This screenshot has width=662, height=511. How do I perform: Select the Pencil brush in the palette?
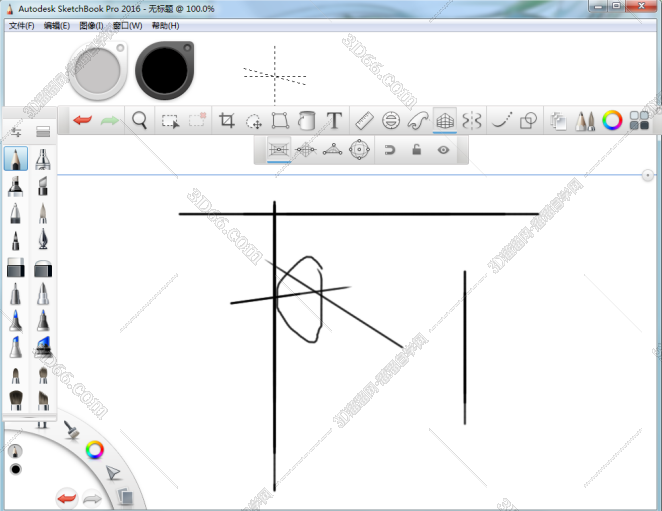tap(16, 159)
